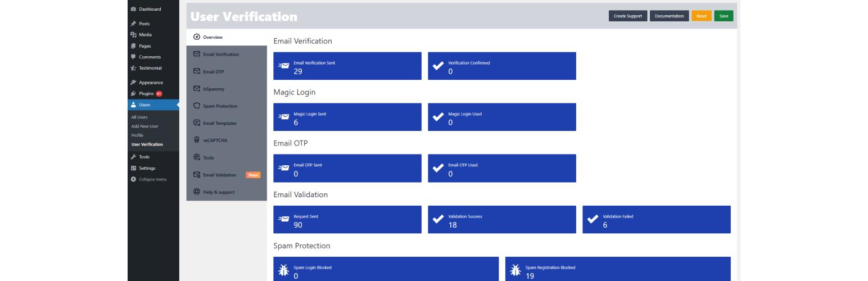Click the Email Verification envelope tab icon
868x281 pixels.
click(197, 54)
